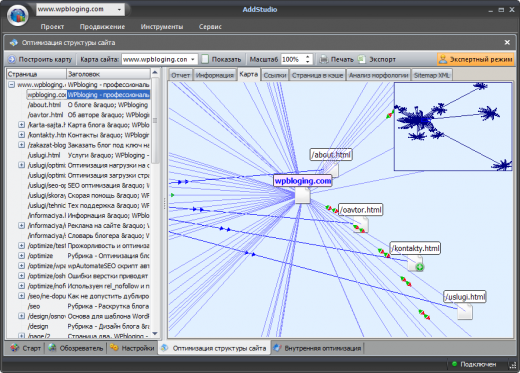Click the /uslugi.html page node icon
The image size is (520, 373).
point(465,312)
